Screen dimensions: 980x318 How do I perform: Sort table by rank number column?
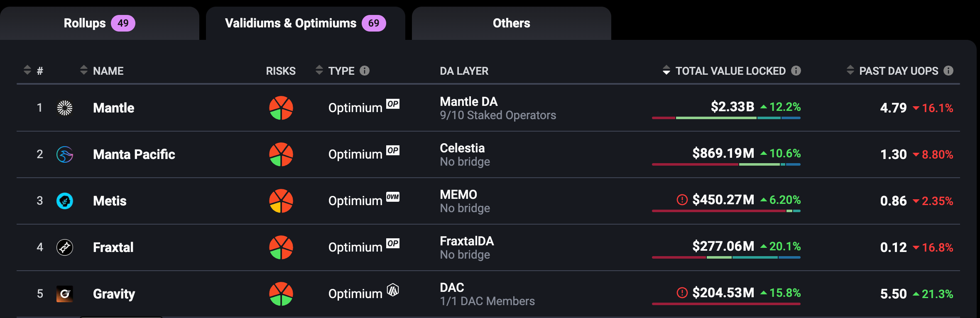27,70
